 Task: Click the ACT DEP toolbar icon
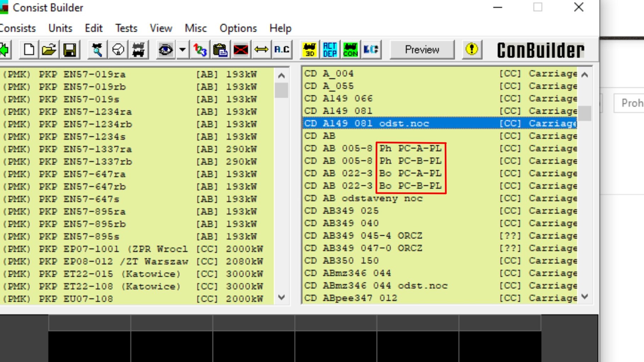coord(330,50)
